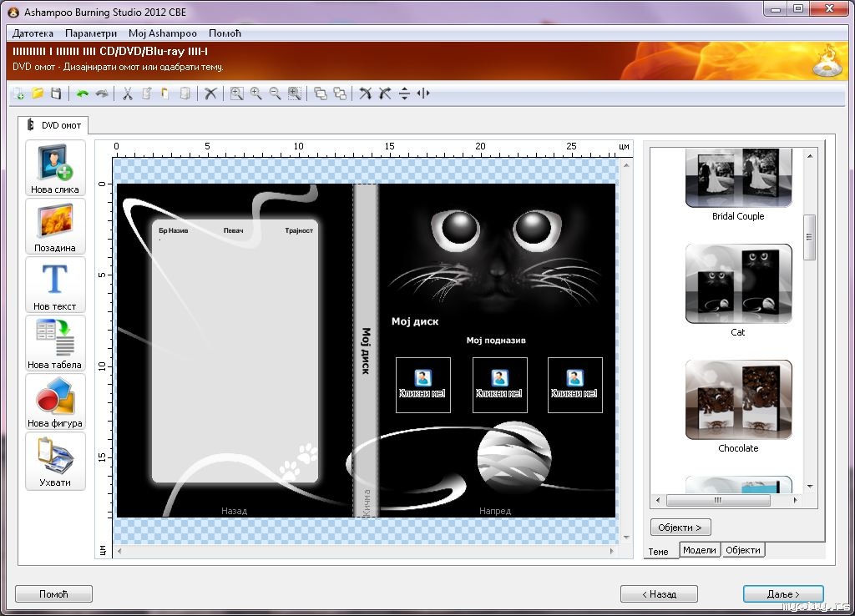The image size is (855, 616).
Task: Open folder icon in toolbar
Action: tap(38, 93)
